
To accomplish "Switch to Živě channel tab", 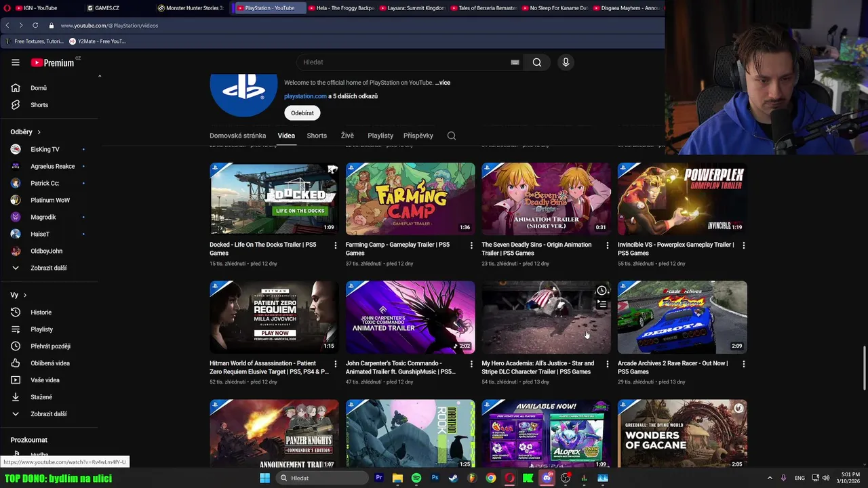I will 347,136.
